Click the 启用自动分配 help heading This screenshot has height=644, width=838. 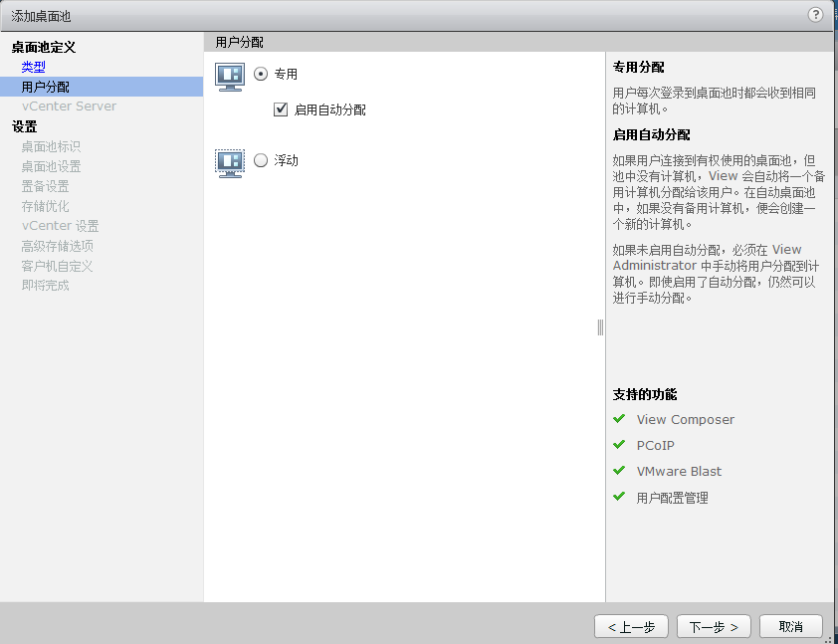click(651, 134)
